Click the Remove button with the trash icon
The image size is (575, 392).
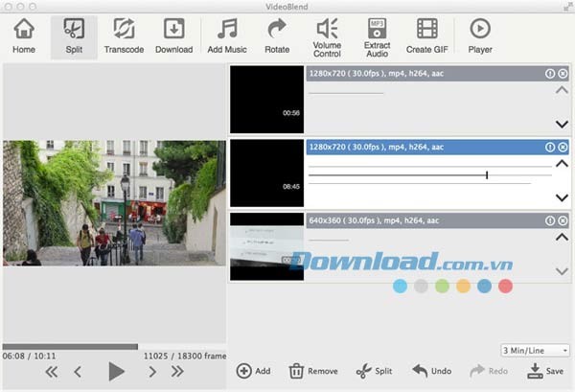click(x=313, y=371)
